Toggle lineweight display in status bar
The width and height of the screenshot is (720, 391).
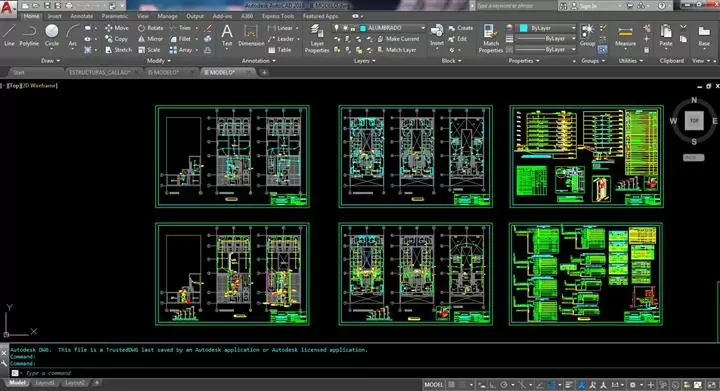click(569, 385)
